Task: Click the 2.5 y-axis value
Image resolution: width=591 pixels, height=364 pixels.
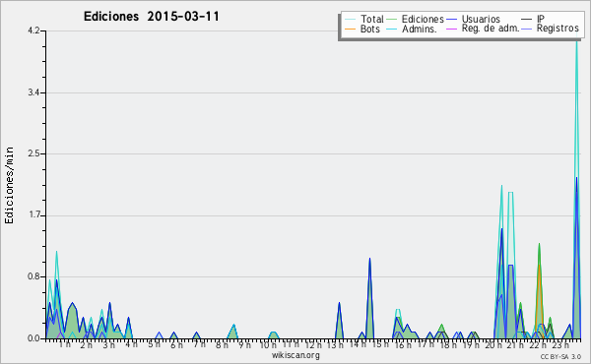Action: 33,153
